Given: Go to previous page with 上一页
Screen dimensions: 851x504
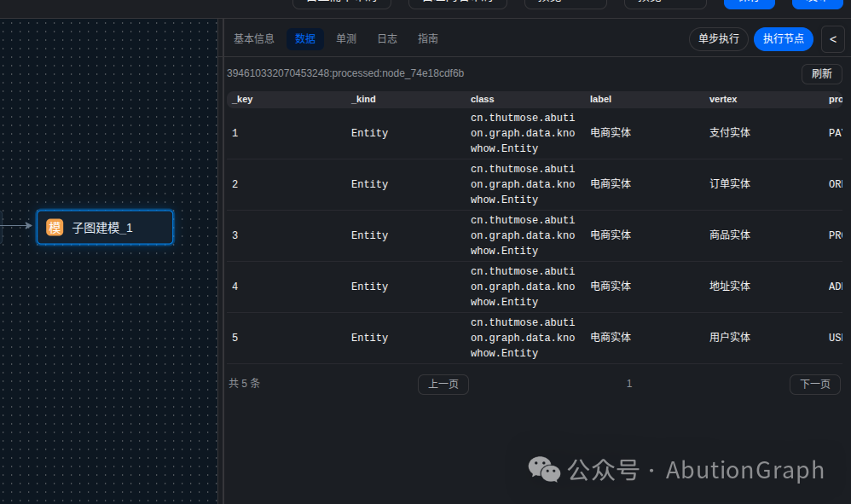Looking at the screenshot, I should [x=443, y=384].
